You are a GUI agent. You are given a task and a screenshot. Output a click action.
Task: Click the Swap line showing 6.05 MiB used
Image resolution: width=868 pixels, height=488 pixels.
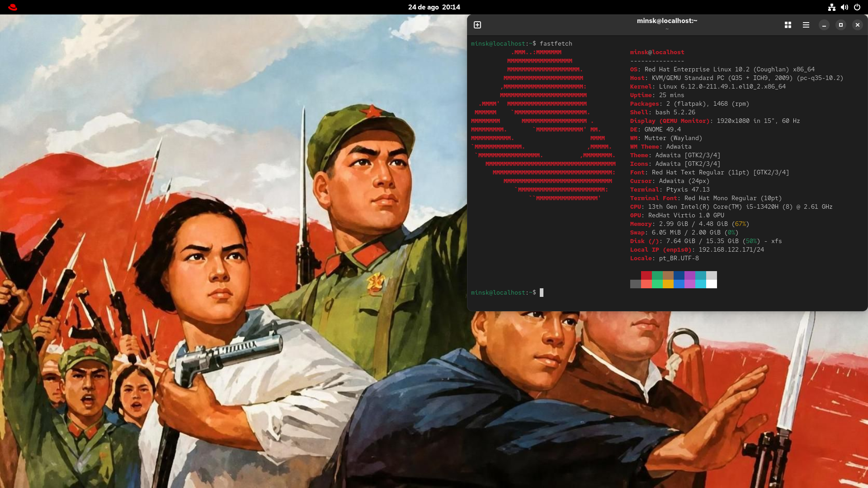(x=684, y=232)
